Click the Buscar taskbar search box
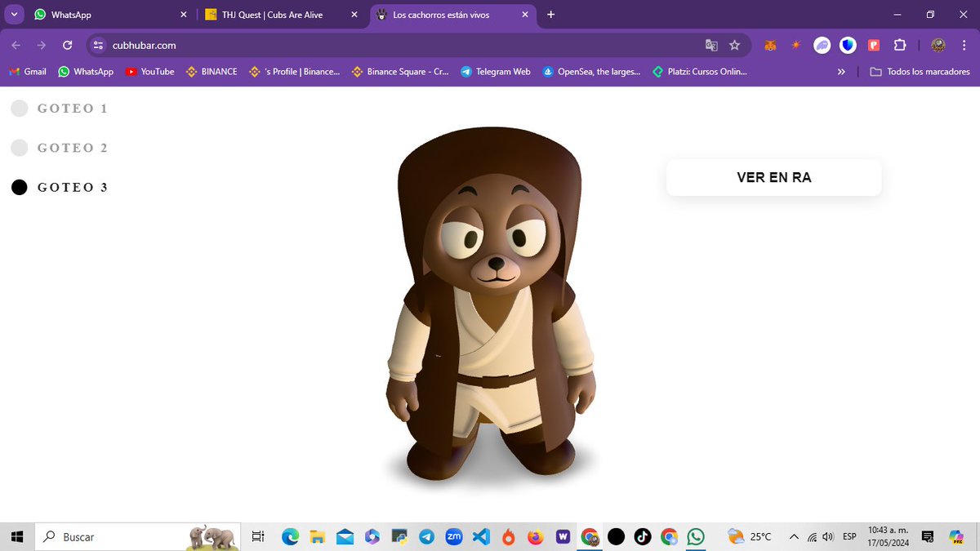The width and height of the screenshot is (980, 551). [137, 536]
